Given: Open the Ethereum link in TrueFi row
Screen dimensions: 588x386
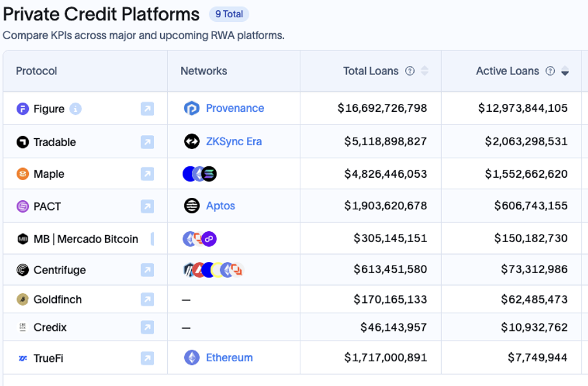Looking at the screenshot, I should click(x=229, y=358).
